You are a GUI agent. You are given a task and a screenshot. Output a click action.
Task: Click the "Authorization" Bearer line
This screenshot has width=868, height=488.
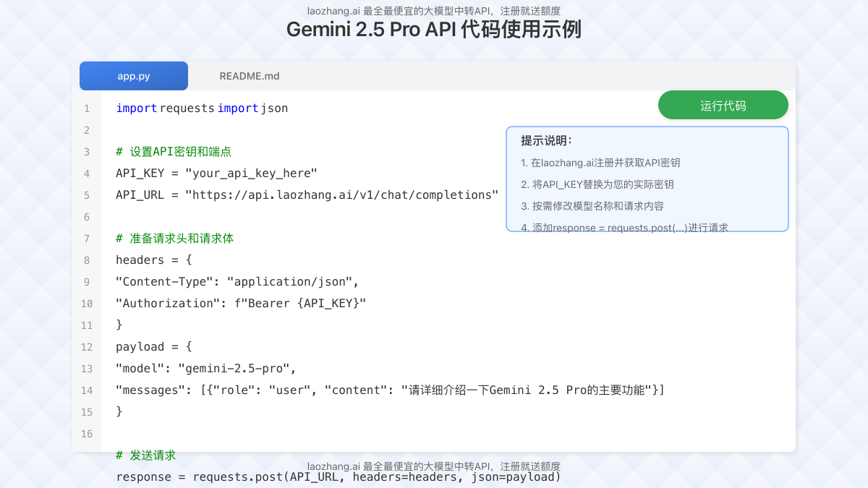[x=241, y=304]
